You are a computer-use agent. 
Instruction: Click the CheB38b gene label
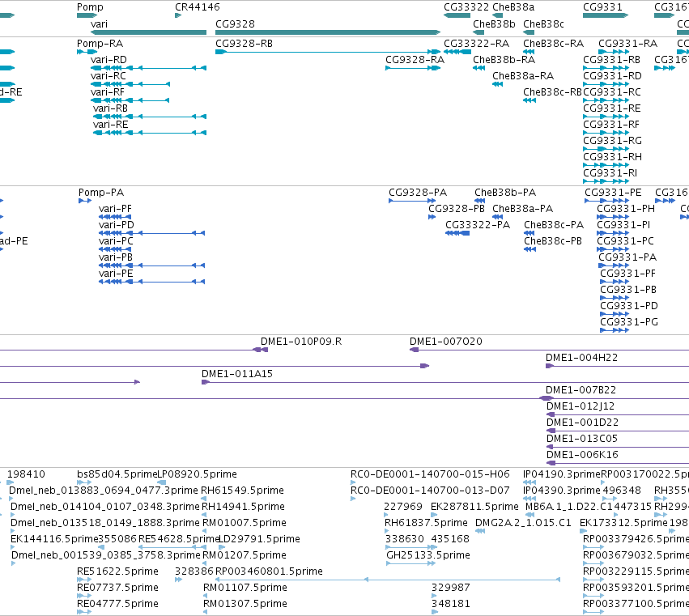[494, 23]
